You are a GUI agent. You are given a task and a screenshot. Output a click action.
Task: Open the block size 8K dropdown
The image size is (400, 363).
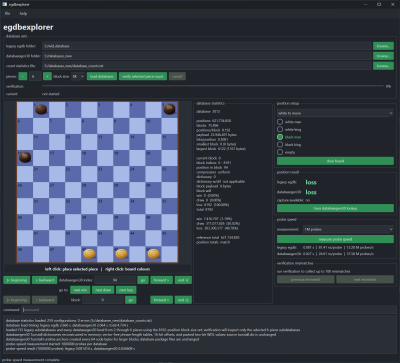tap(78, 76)
